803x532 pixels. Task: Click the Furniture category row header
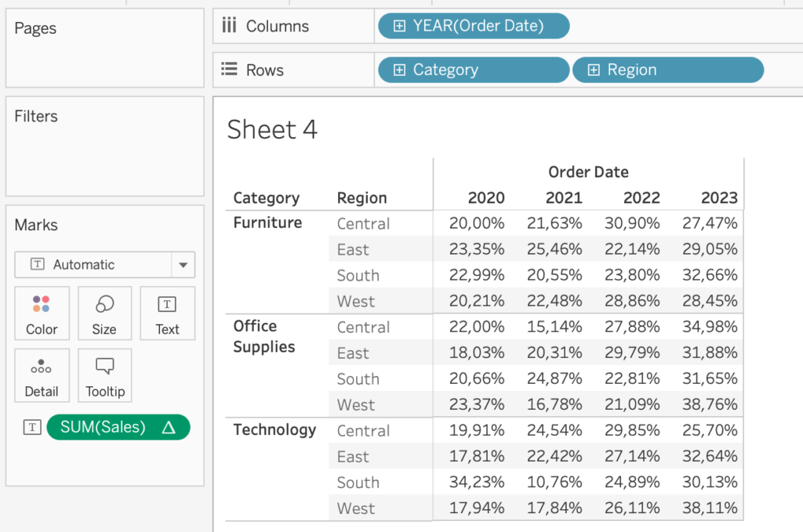(267, 223)
